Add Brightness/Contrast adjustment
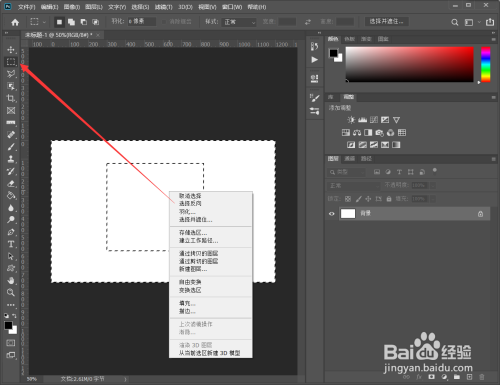500x385 pixels. coord(351,120)
